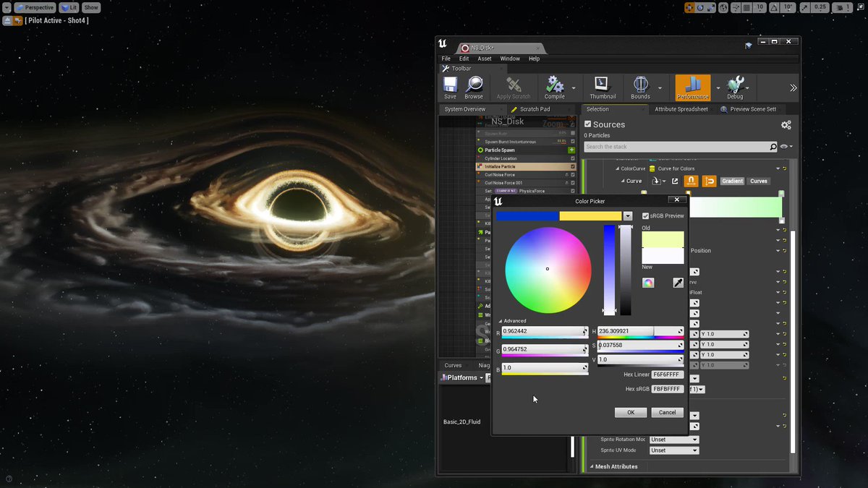Open the File menu
Screen dimensions: 868x488
446,59
